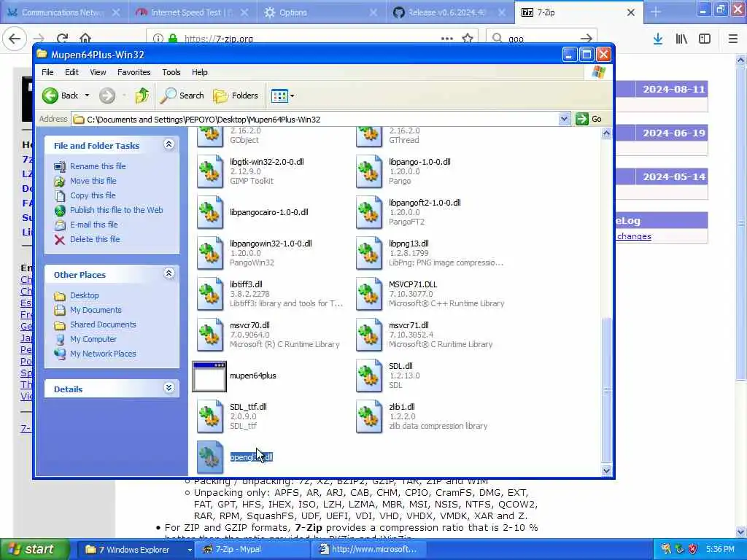Click the Forward arrow in Explorer toolbar
This screenshot has width=747, height=560.
(x=107, y=96)
